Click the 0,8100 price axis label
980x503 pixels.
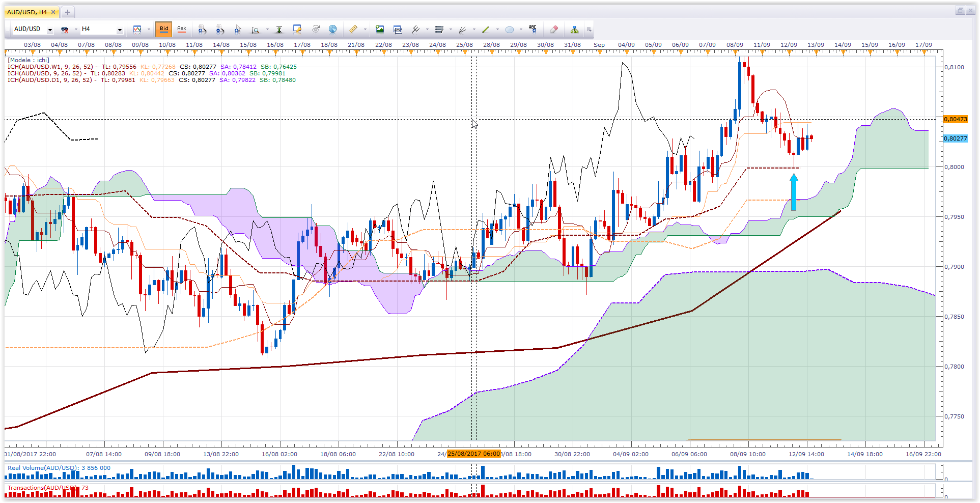point(955,67)
